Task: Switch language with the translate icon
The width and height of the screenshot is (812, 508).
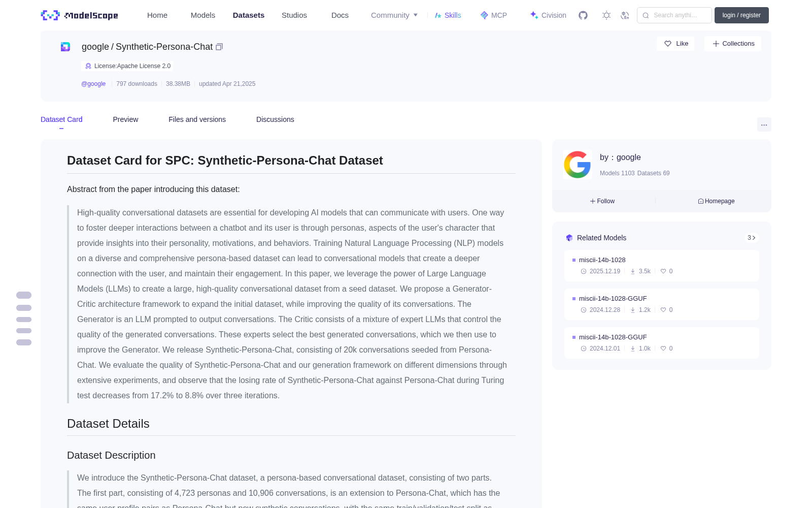Action: [625, 15]
